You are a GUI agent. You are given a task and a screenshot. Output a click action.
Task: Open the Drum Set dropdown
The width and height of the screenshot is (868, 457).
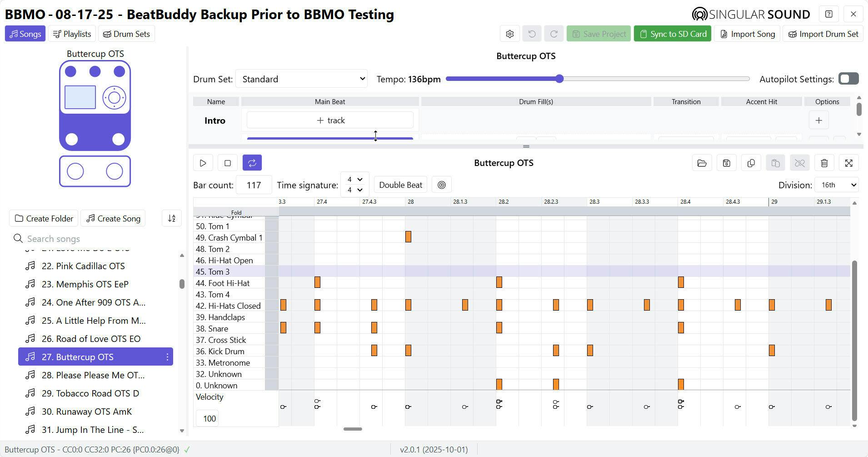point(302,79)
